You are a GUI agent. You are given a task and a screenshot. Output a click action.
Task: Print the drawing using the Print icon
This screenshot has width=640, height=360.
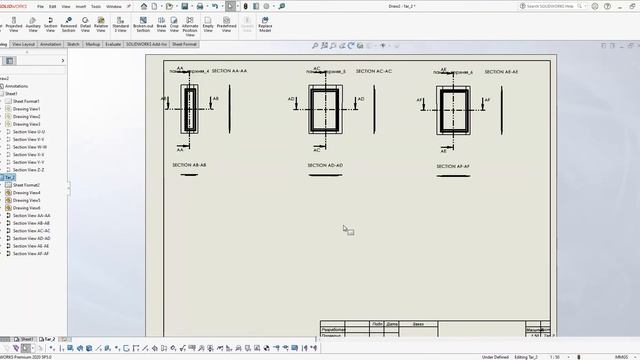[200, 6]
